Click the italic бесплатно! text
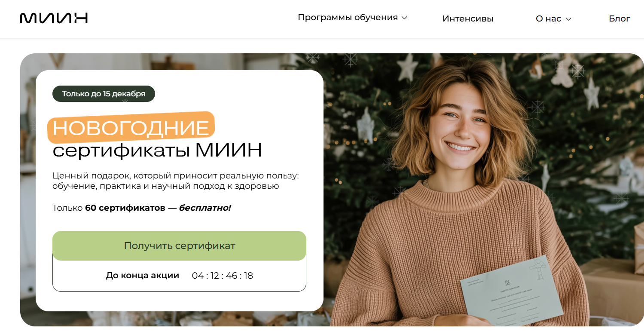Viewport: 644px width, 332px height. click(x=205, y=208)
